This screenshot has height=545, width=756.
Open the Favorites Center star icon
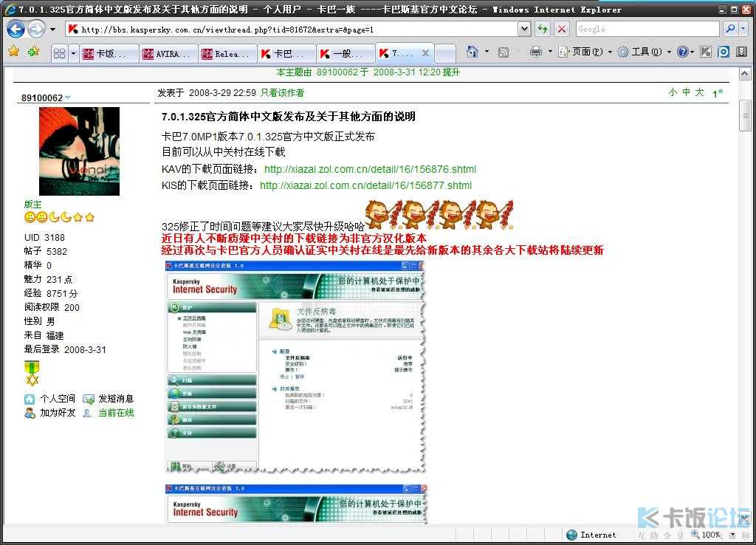[13, 51]
